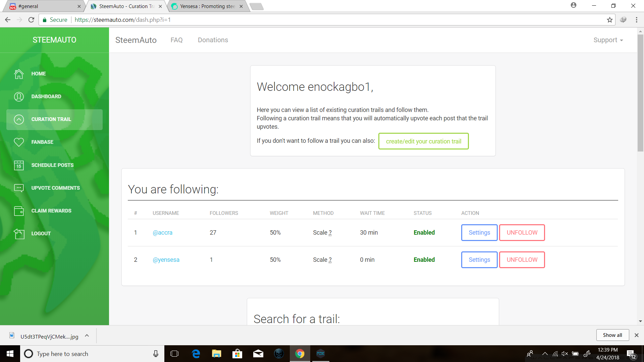
Task: Click the Fanbase heart icon
Action: (x=19, y=142)
